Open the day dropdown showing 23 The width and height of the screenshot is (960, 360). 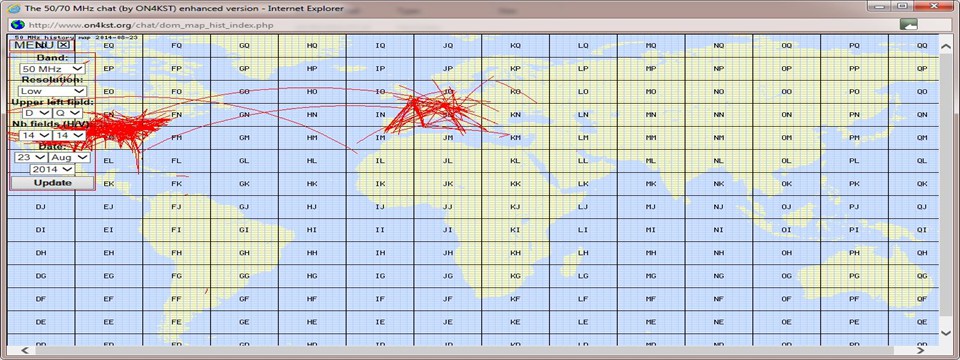point(30,157)
